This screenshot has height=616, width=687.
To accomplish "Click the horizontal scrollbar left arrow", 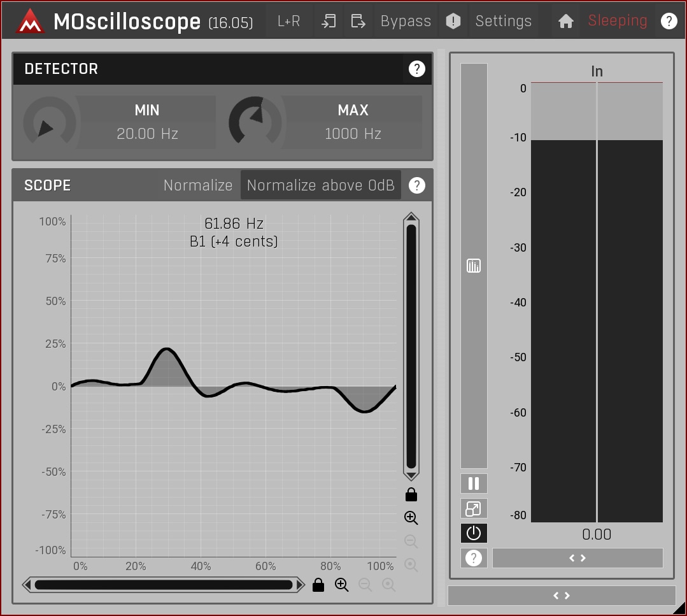I will point(27,584).
